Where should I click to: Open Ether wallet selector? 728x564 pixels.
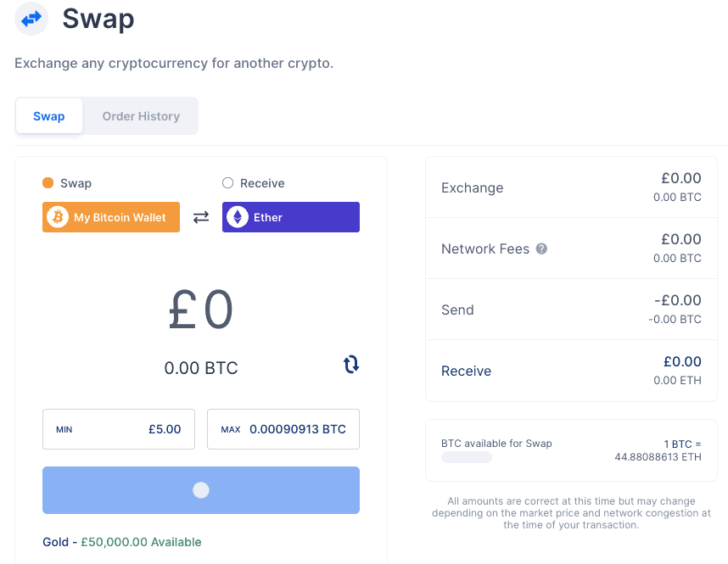coord(291,217)
